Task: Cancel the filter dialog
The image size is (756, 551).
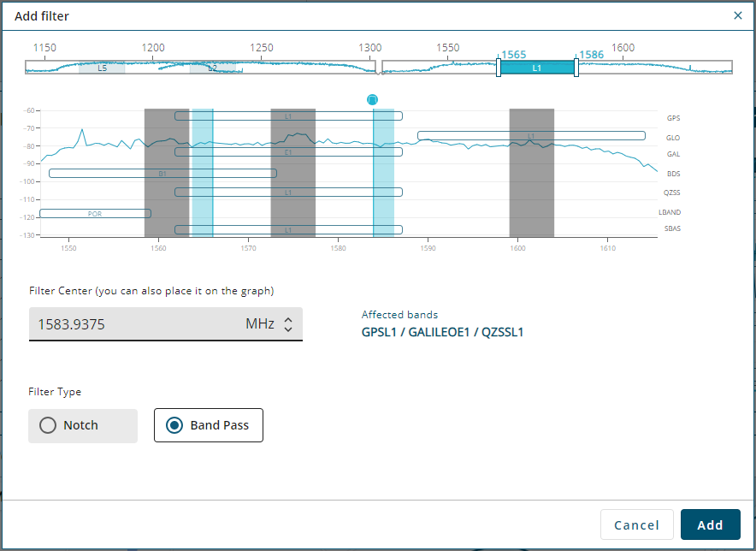Action: pos(636,524)
